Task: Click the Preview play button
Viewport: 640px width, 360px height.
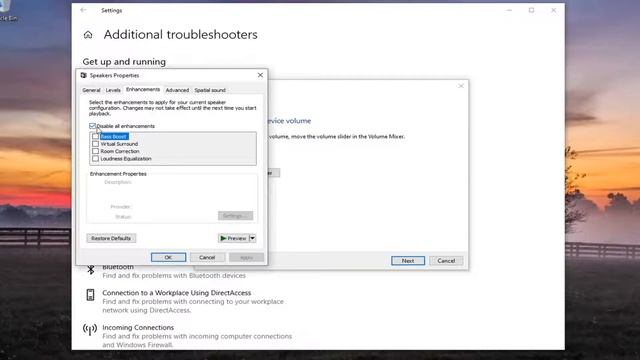Action: pyautogui.click(x=233, y=238)
